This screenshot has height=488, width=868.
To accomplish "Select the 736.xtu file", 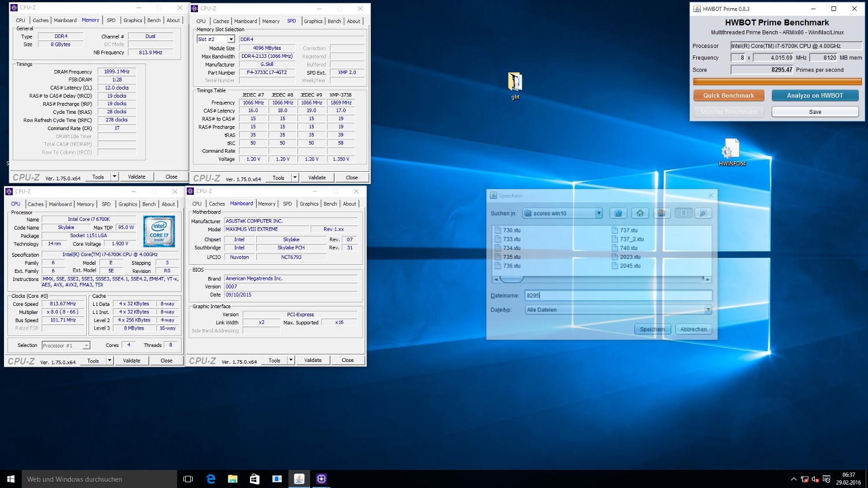I will pos(508,266).
